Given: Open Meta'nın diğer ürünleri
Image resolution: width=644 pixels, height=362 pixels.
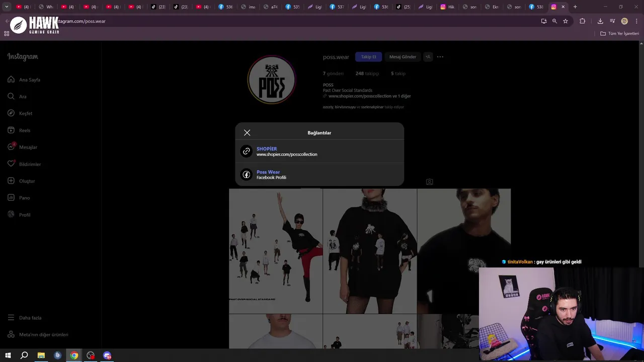Looking at the screenshot, I should [x=38, y=335].
